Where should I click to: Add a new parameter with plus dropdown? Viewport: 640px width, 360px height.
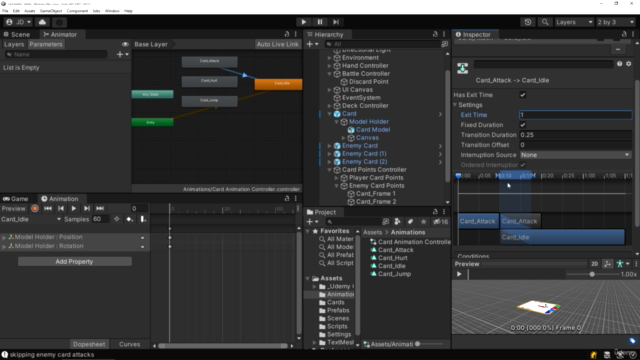point(122,54)
